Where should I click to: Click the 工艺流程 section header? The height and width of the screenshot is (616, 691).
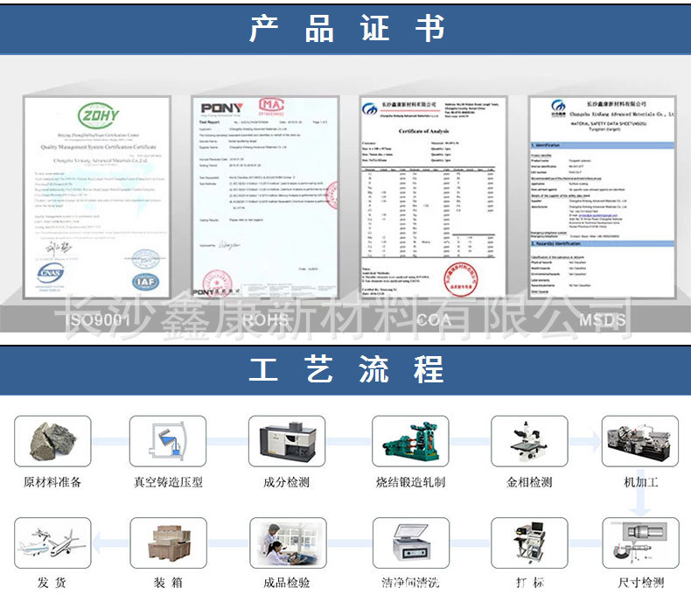pos(346,369)
